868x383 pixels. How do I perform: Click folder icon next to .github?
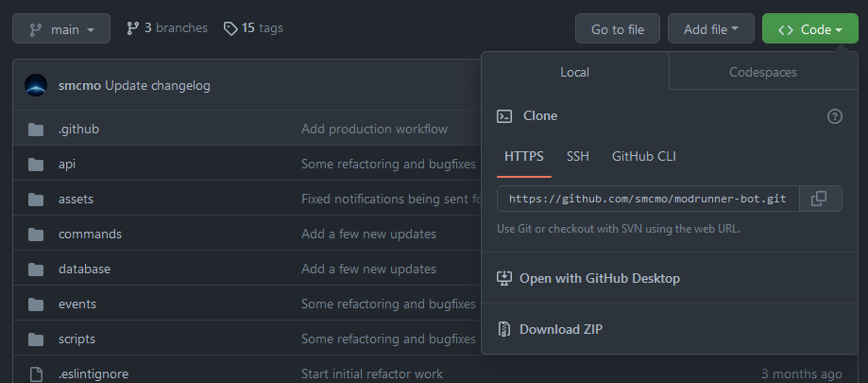36,130
